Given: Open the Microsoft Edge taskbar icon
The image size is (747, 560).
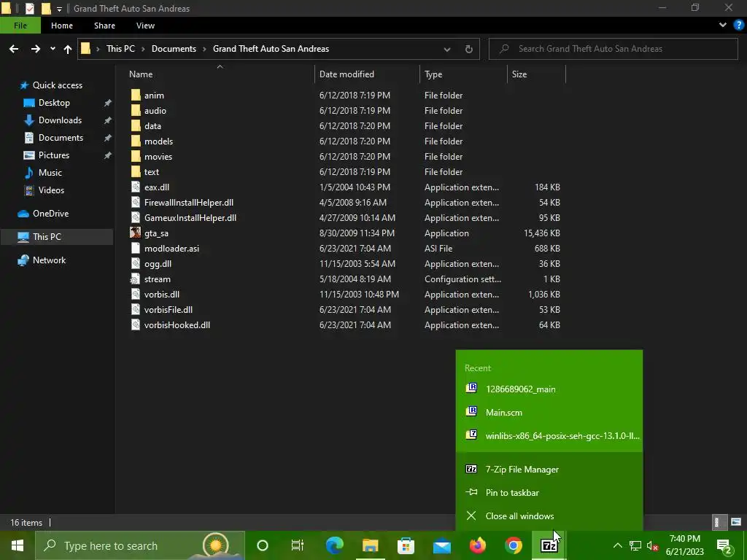Looking at the screenshot, I should [x=334, y=545].
